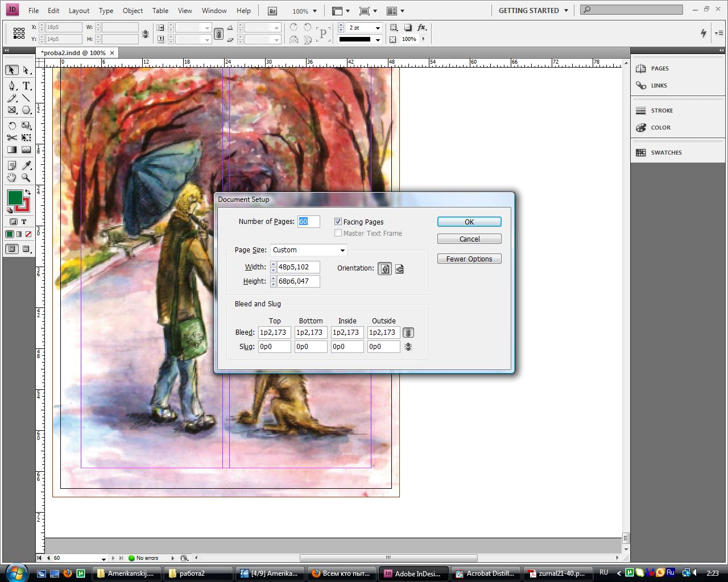728x582 pixels.
Task: Select the Scissors tool
Action: [12, 138]
